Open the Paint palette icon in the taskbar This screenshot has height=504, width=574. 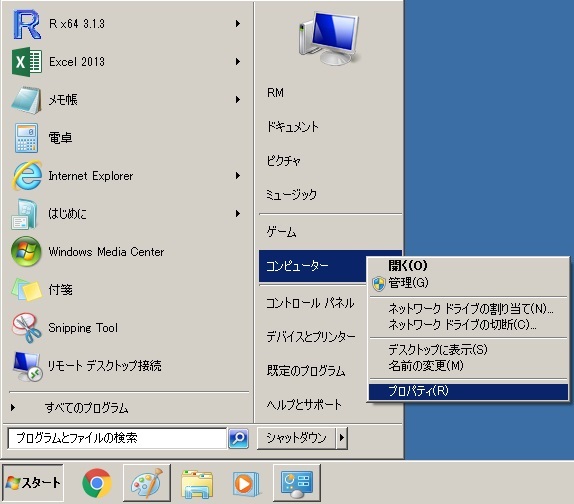pyautogui.click(x=147, y=483)
